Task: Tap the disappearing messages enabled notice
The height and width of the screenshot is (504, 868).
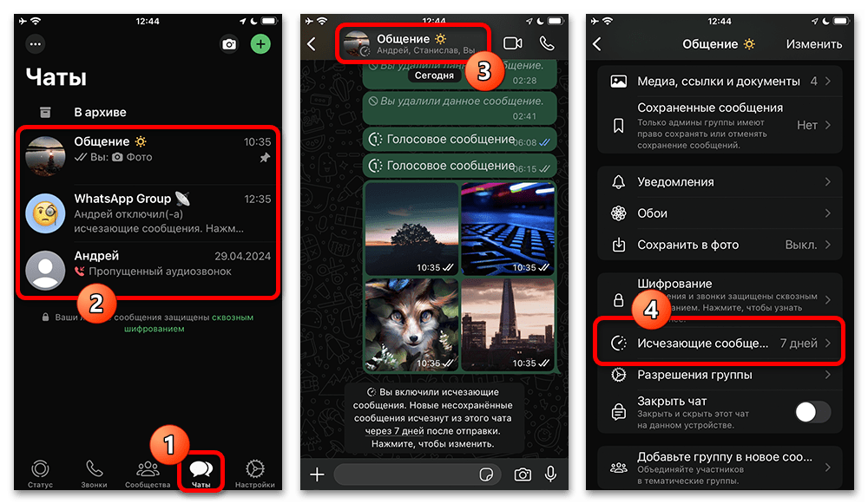Action: [x=433, y=418]
